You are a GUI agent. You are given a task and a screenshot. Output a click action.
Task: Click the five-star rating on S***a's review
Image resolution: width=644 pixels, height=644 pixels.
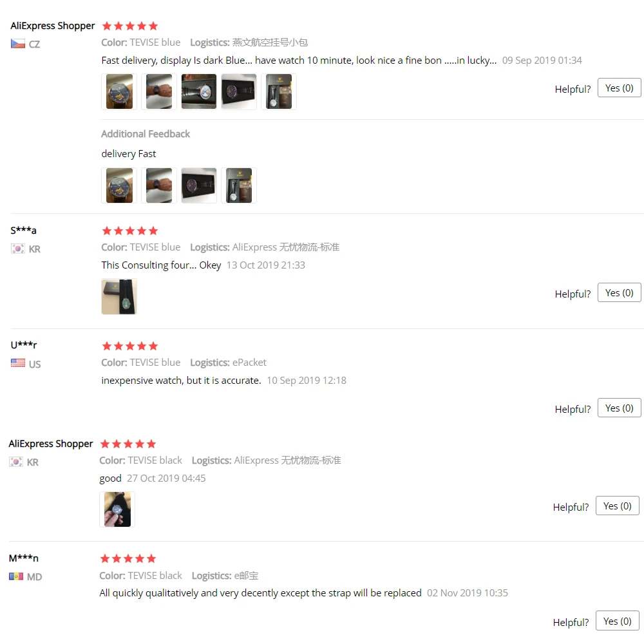coord(130,231)
